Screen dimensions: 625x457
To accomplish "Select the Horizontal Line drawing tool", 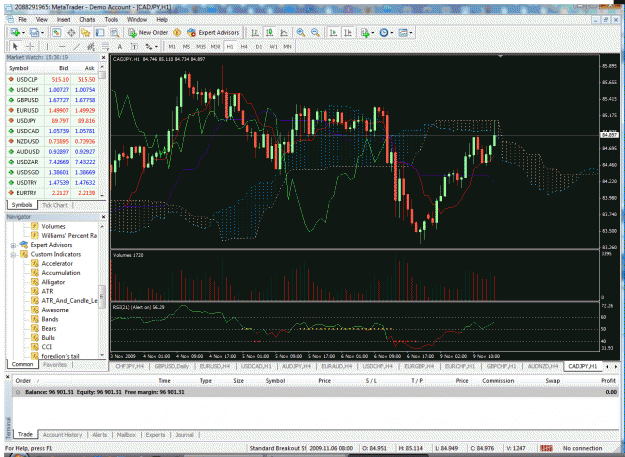I will click(x=62, y=47).
